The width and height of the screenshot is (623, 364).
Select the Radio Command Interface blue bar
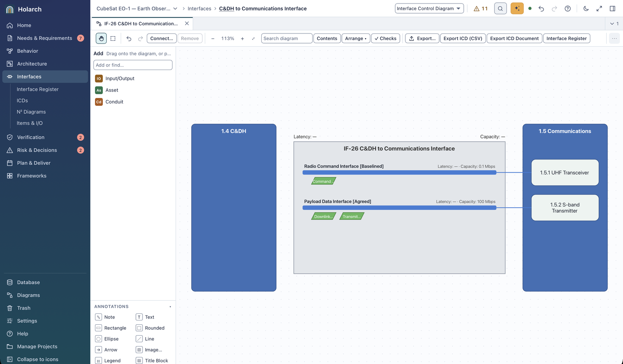pyautogui.click(x=399, y=172)
